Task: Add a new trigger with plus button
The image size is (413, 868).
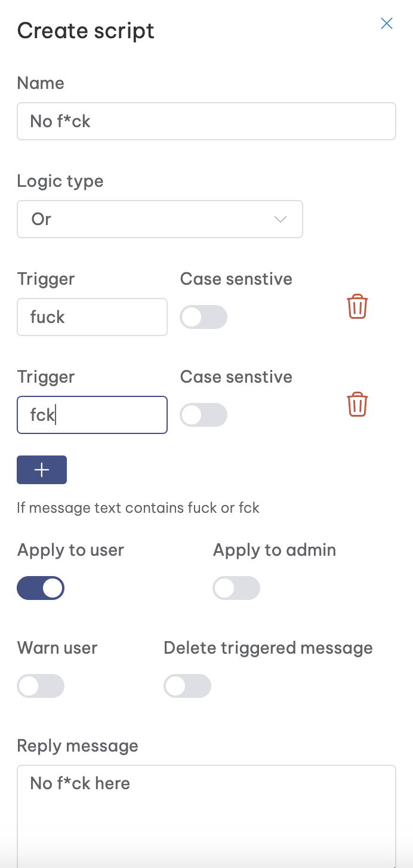Action: [x=42, y=470]
